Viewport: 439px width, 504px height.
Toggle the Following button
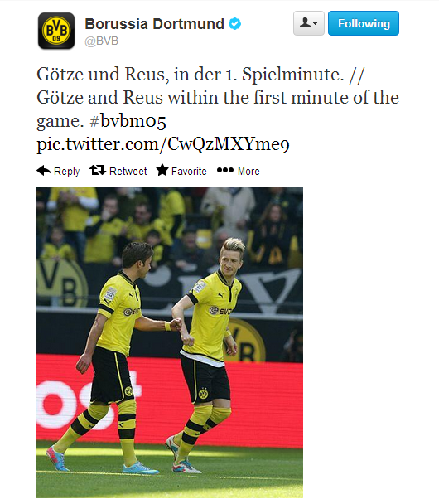(x=364, y=23)
